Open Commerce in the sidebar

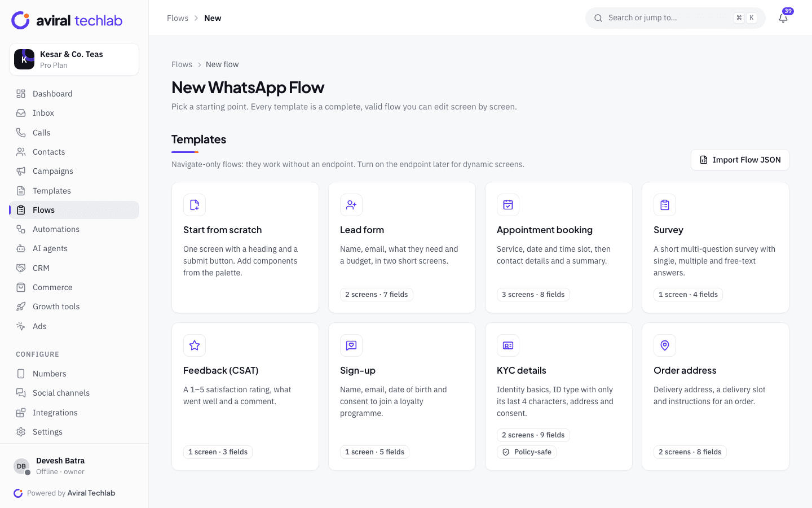(x=74, y=287)
